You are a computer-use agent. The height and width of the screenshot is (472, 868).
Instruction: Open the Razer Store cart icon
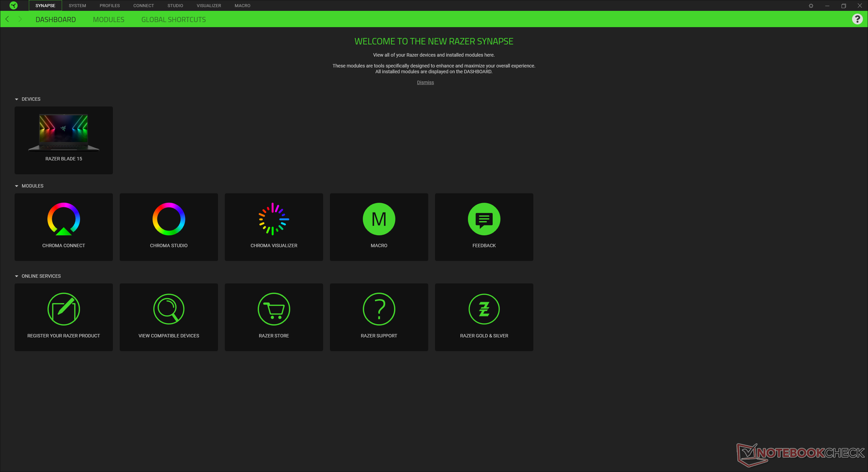(274, 309)
